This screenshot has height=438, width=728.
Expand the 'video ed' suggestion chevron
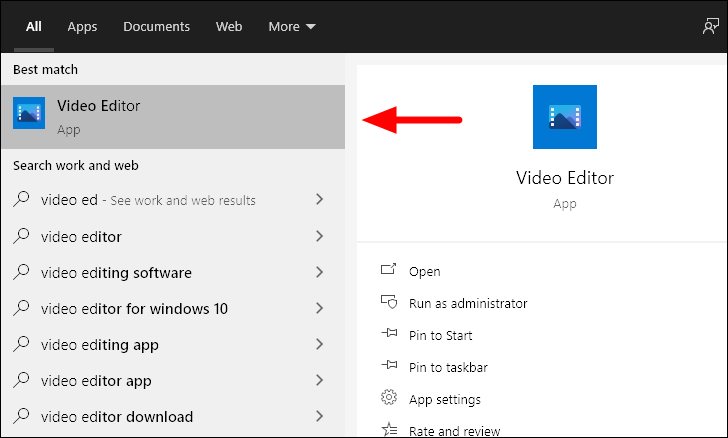pos(319,199)
